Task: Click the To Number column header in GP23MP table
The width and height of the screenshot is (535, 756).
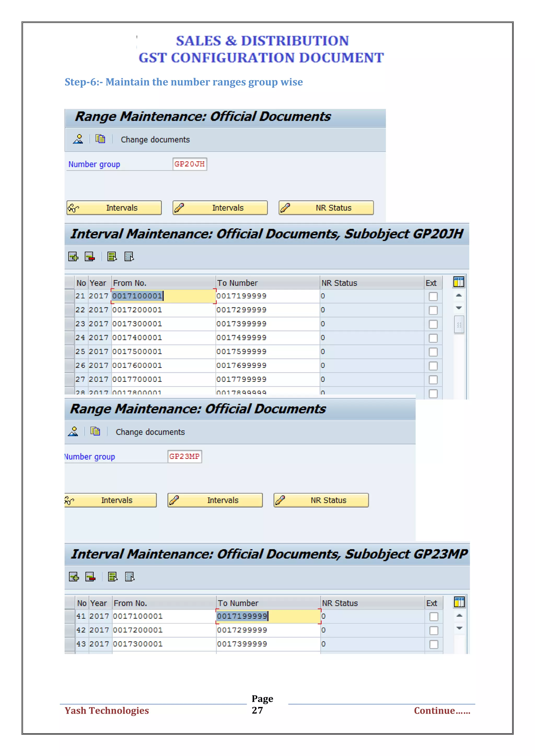Action: click(x=268, y=603)
